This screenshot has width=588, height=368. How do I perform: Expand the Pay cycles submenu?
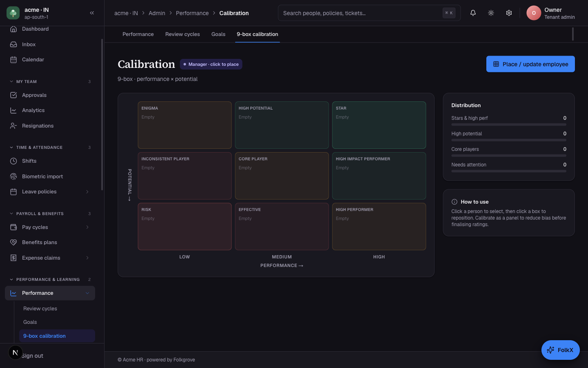pyautogui.click(x=87, y=227)
